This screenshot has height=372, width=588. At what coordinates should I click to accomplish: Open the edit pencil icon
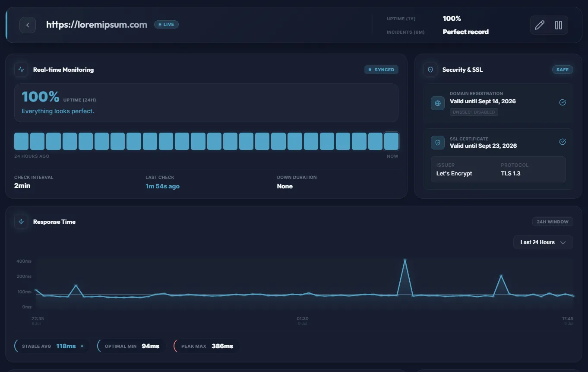539,25
